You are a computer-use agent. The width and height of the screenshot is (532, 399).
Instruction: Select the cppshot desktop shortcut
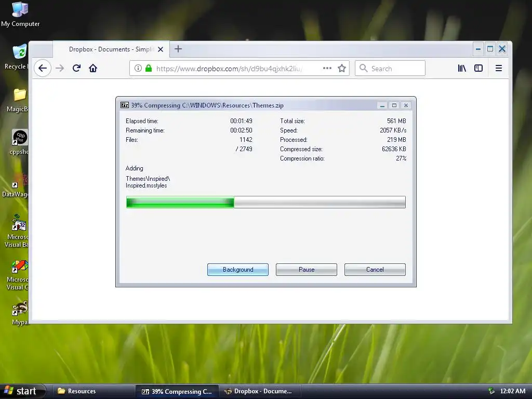[x=19, y=142]
